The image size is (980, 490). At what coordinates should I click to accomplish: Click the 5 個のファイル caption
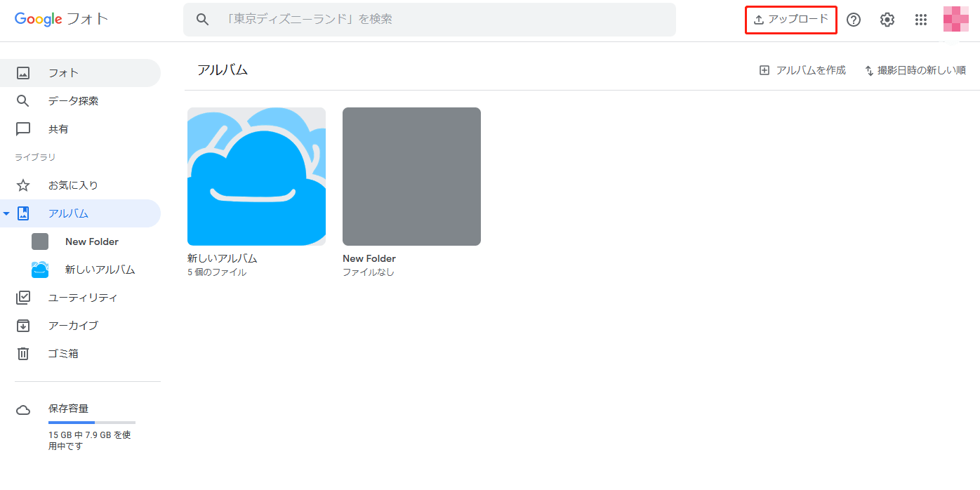click(217, 272)
